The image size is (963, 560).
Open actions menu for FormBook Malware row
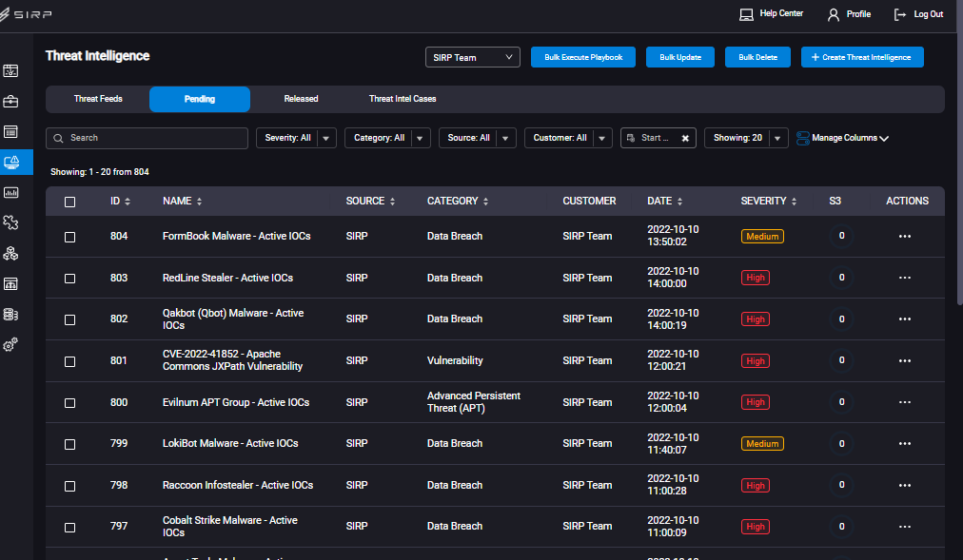(x=905, y=236)
